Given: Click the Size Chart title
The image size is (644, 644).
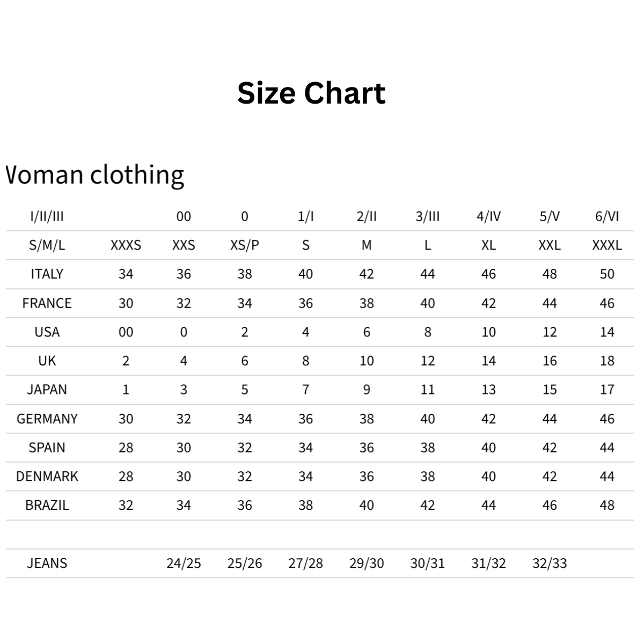Looking at the screenshot, I should [x=311, y=93].
